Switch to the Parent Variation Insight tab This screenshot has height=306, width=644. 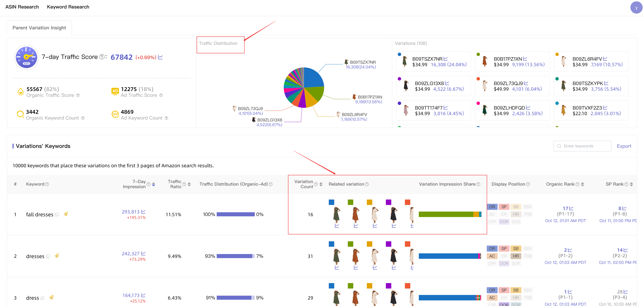point(39,28)
